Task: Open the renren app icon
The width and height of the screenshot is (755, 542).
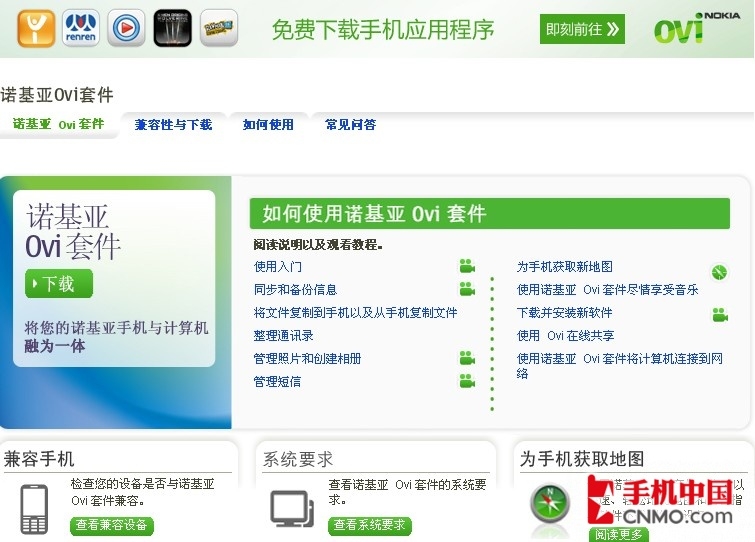Action: click(80, 28)
